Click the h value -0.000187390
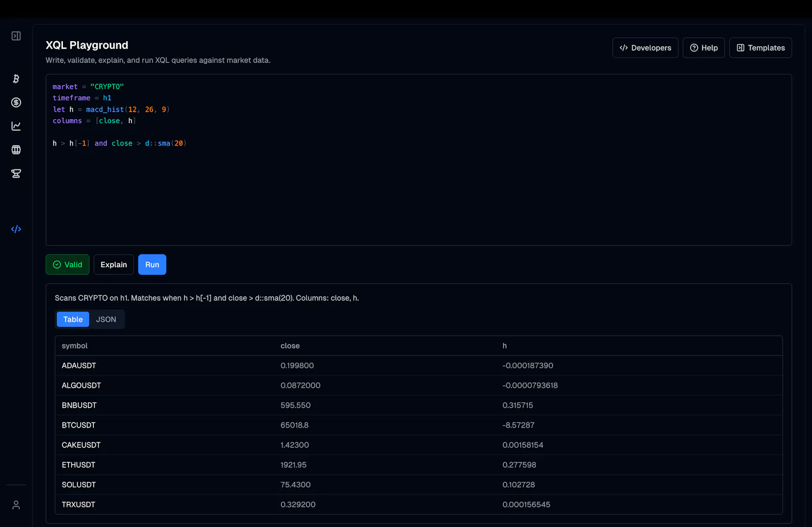 click(528, 366)
